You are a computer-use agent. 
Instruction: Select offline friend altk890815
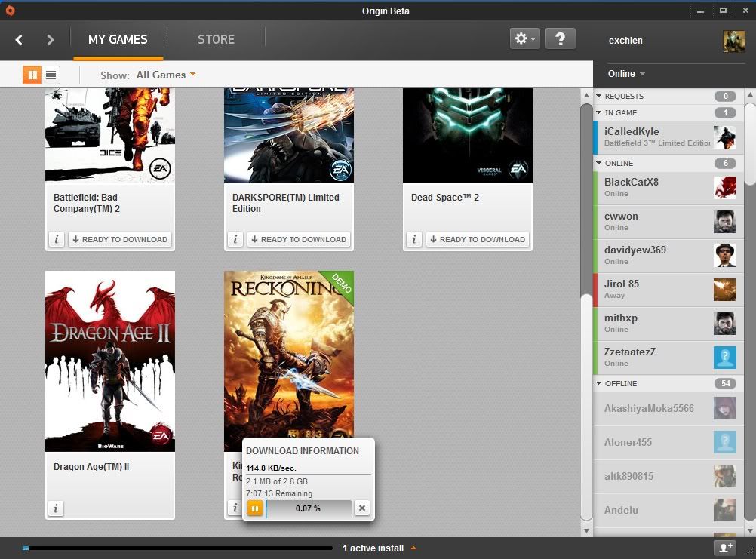tap(668, 476)
